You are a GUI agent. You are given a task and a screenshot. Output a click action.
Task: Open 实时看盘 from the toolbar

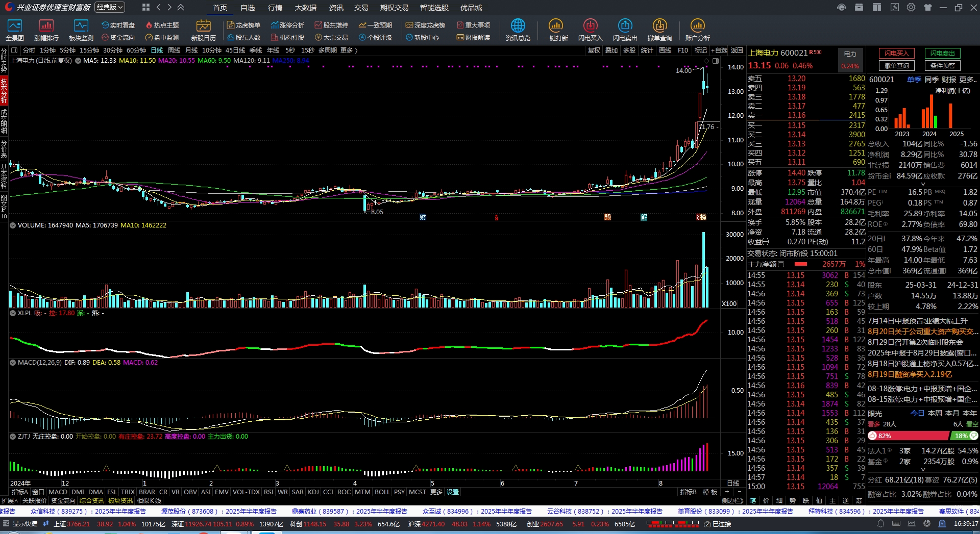[118, 25]
